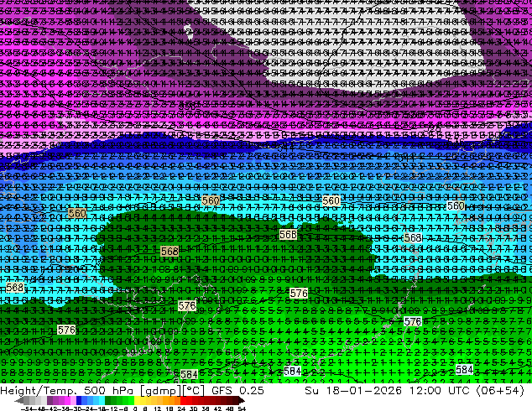
Task: Click the 'GFS 0.25' model label
Action: (x=237, y=391)
